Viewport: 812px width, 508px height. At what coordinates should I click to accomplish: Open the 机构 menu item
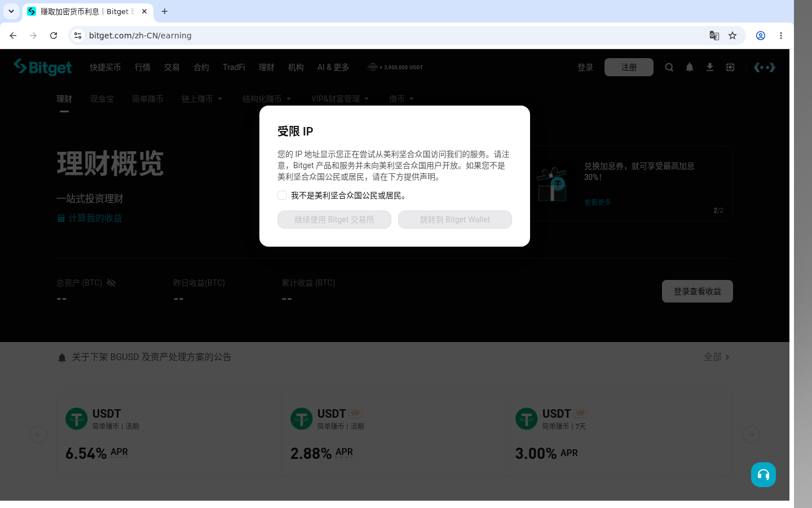(x=296, y=67)
